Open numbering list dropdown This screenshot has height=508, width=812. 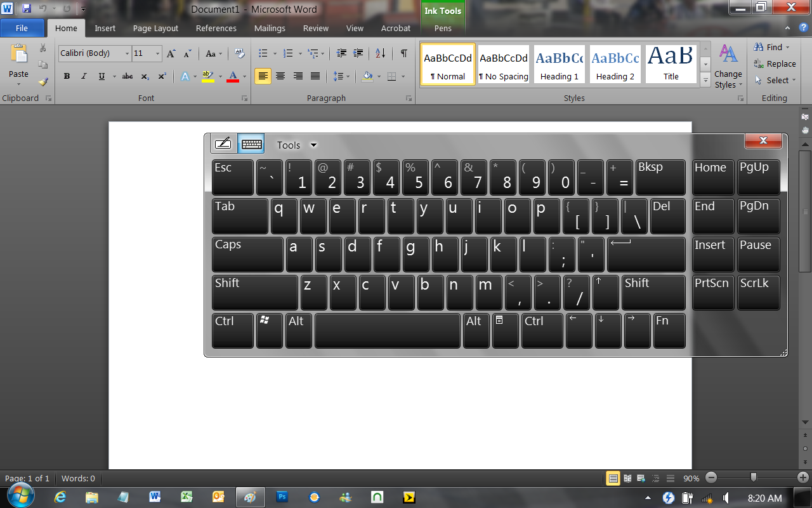click(x=300, y=53)
